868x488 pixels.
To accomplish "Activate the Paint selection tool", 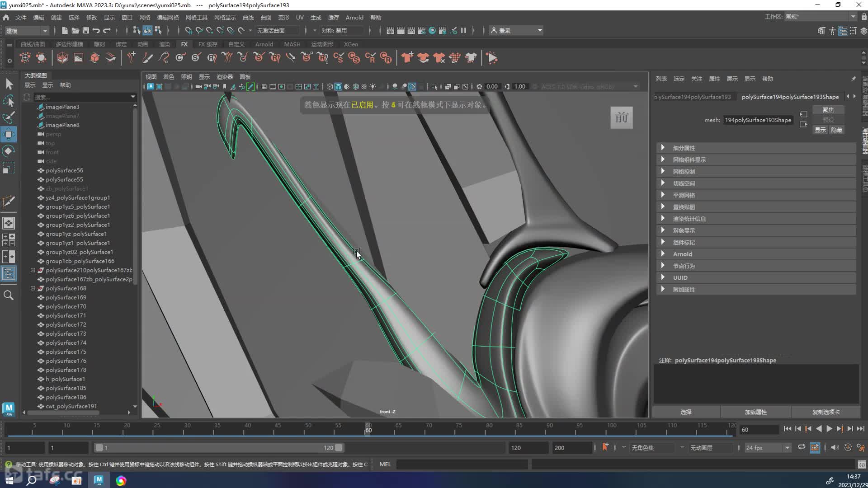I will (x=9, y=117).
